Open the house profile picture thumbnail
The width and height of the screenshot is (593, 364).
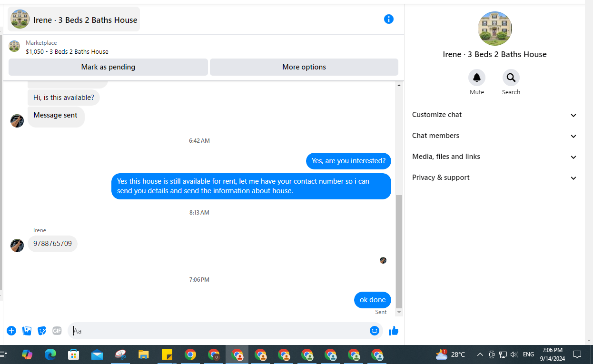(x=494, y=29)
